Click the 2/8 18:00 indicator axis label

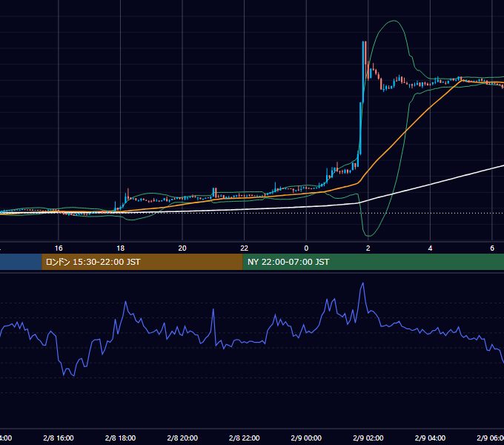tap(121, 438)
